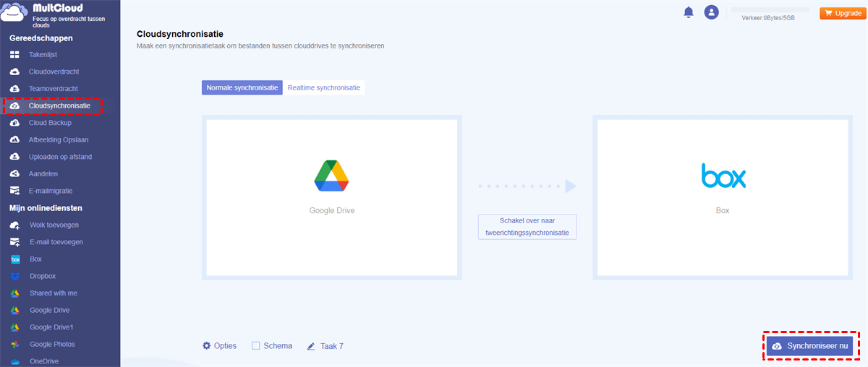
Task: Click the Google Photos pinwheel icon
Action: [x=14, y=345]
